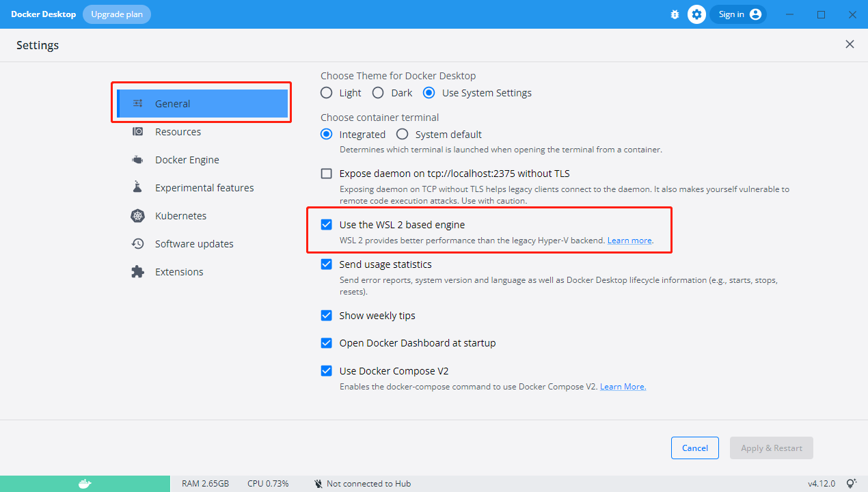Click the Extensions puzzle piece icon
Image resolution: width=868 pixels, height=492 pixels.
tap(137, 272)
